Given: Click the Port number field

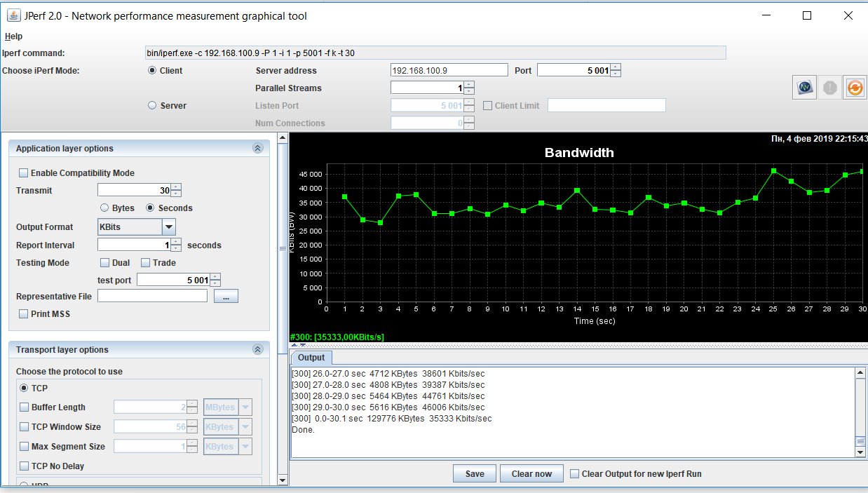Looking at the screenshot, I should click(574, 70).
